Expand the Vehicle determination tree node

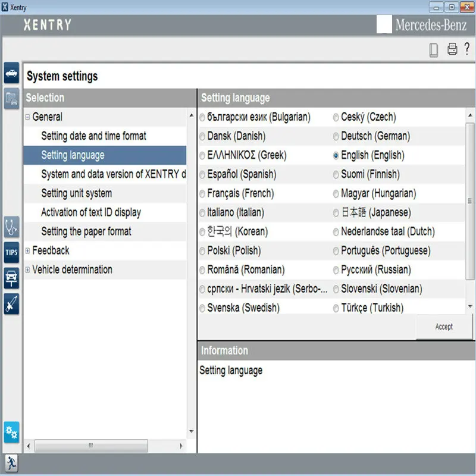coord(27,270)
